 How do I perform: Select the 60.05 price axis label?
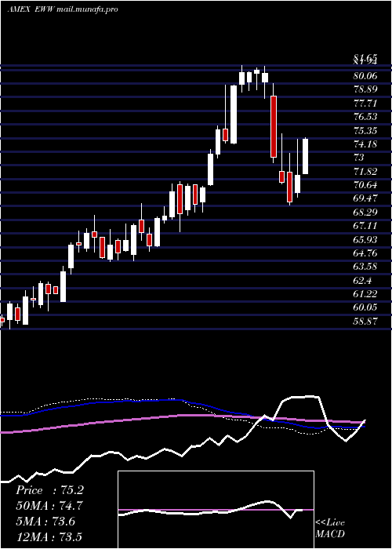click(x=365, y=307)
